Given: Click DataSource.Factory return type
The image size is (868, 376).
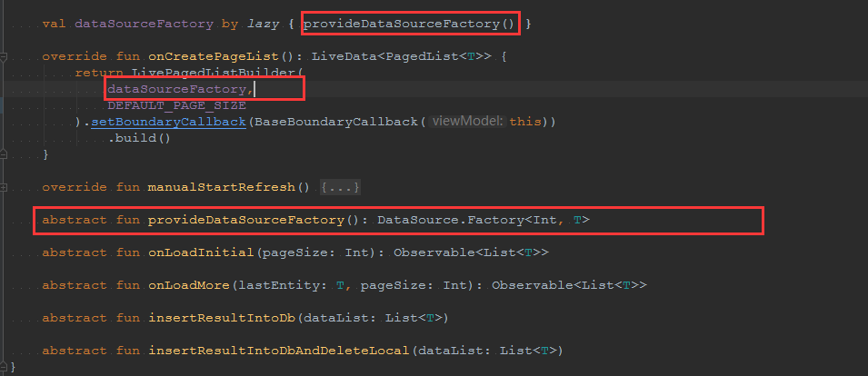Looking at the screenshot, I should tap(451, 220).
